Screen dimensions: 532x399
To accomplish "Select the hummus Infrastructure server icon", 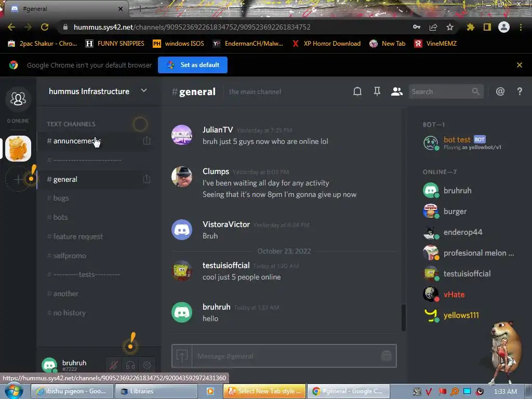I will click(x=18, y=148).
